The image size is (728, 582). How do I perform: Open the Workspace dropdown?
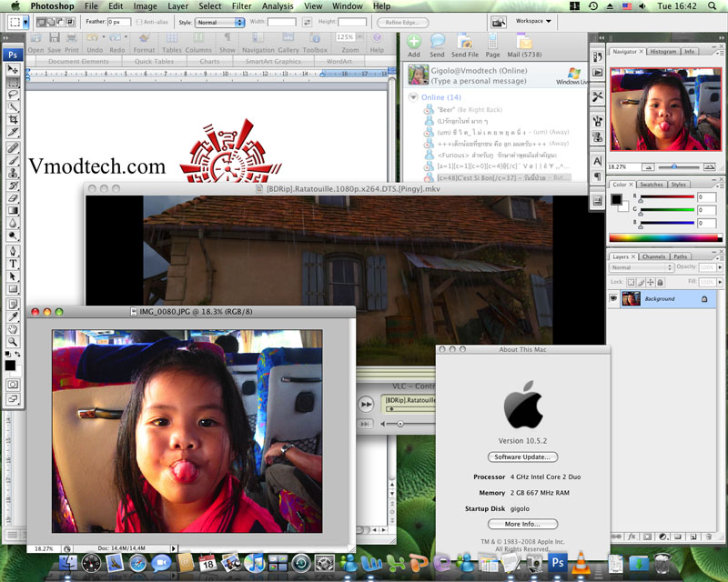533,21
